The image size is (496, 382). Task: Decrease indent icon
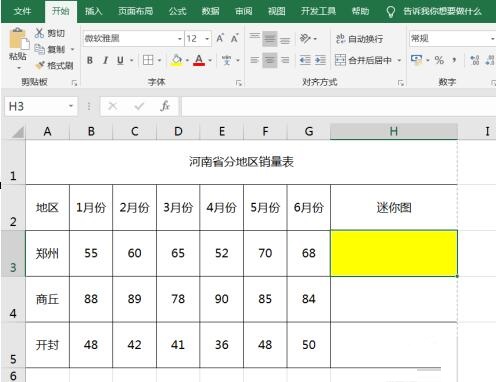[x=305, y=60]
